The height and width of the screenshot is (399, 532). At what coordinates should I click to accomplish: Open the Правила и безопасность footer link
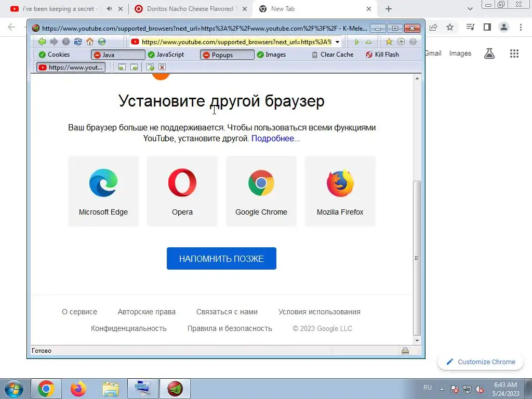coord(230,328)
